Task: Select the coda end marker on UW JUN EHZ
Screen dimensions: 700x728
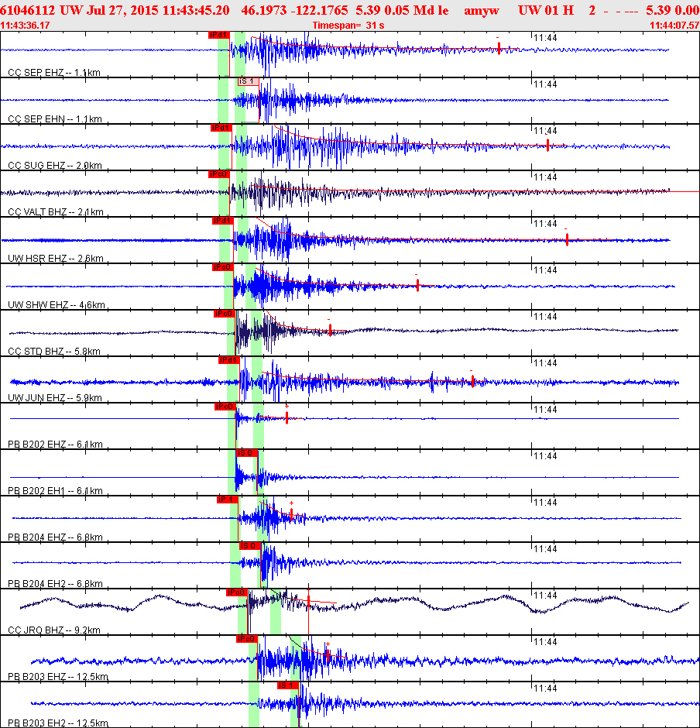Action: [x=472, y=379]
